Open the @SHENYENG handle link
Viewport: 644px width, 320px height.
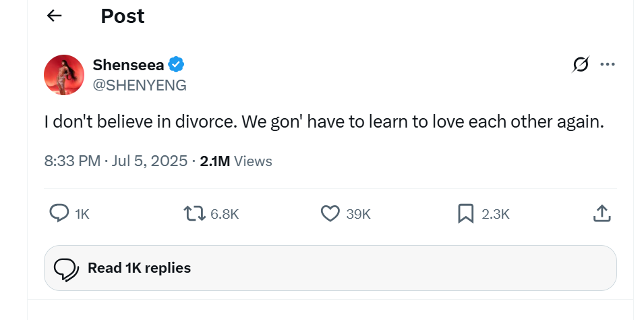(140, 85)
